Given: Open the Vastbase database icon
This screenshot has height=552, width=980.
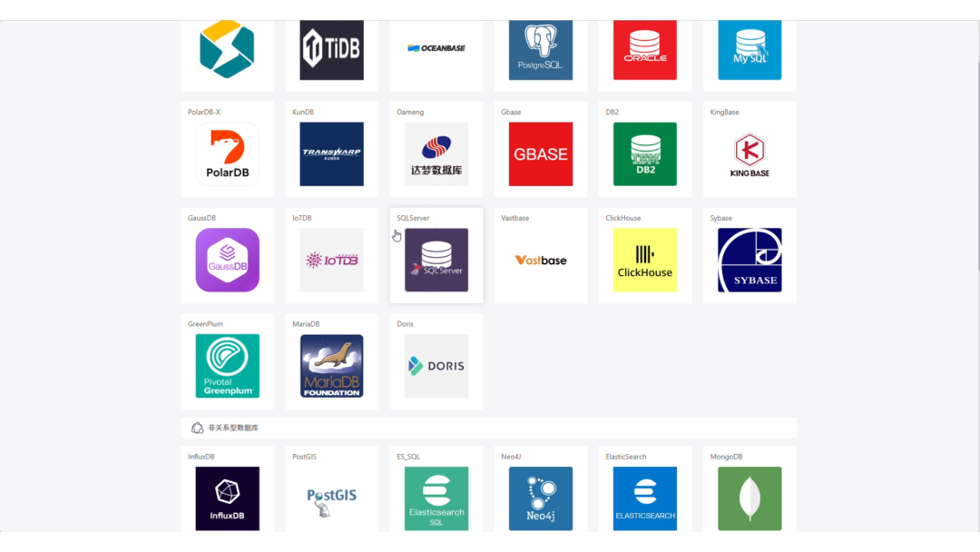Looking at the screenshot, I should click(x=541, y=260).
